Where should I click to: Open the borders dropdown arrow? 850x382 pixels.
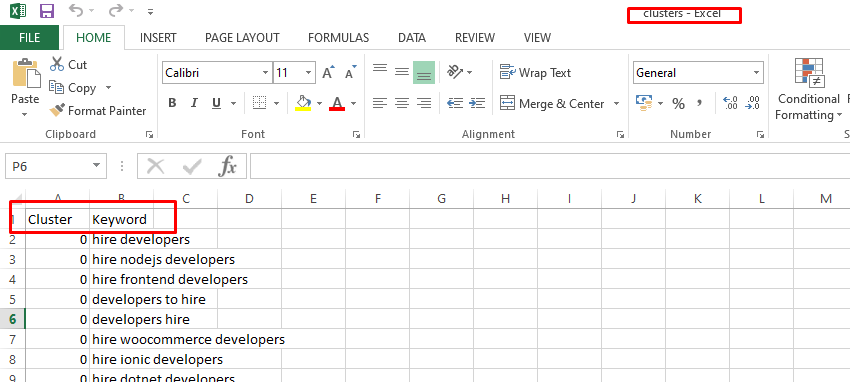click(x=276, y=103)
